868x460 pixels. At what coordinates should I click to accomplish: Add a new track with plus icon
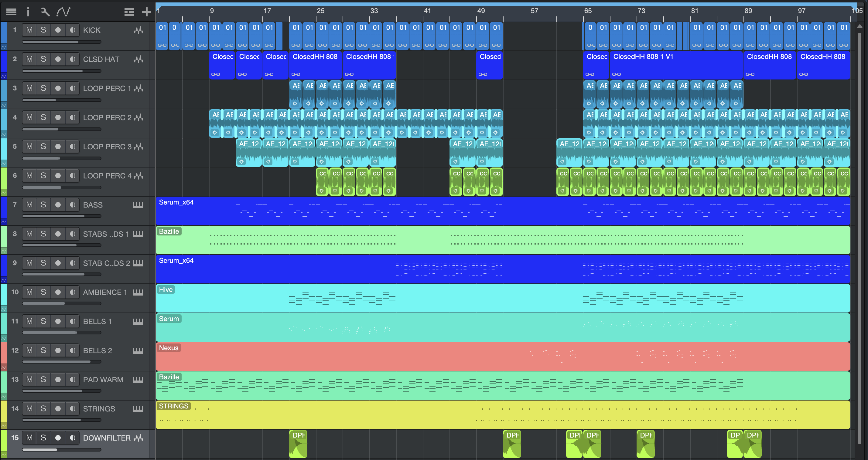147,12
